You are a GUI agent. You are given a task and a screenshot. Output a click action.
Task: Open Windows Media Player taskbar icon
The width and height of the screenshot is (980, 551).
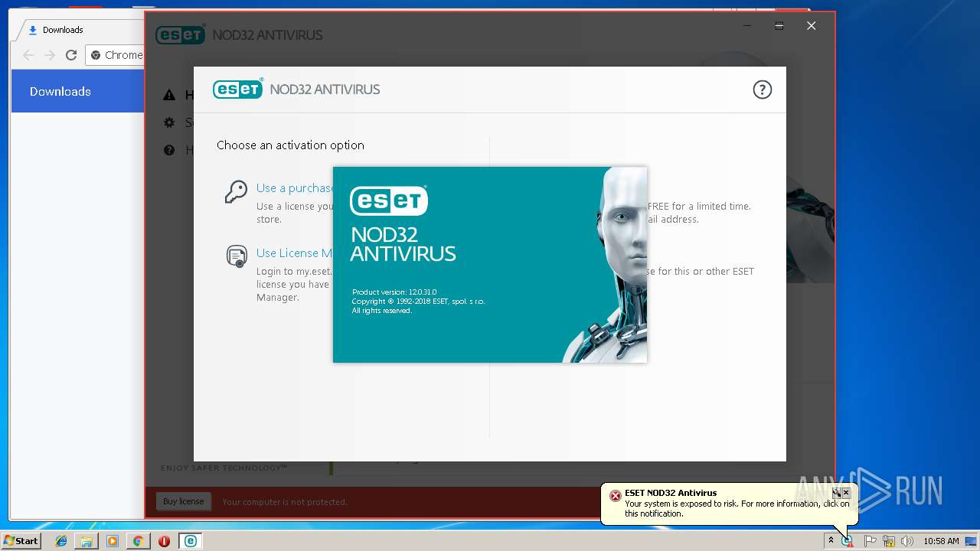(x=113, y=541)
